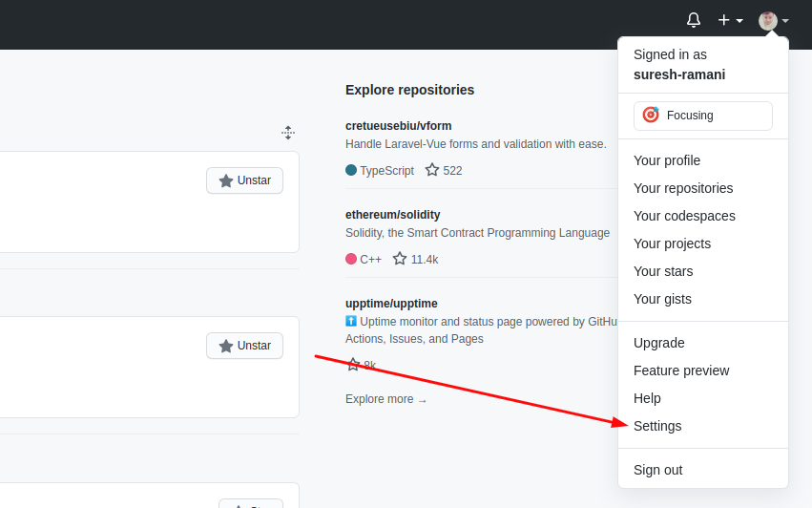This screenshot has width=812, height=508.
Task: Click the up-arrow emoji in upptime description
Action: pos(351,322)
